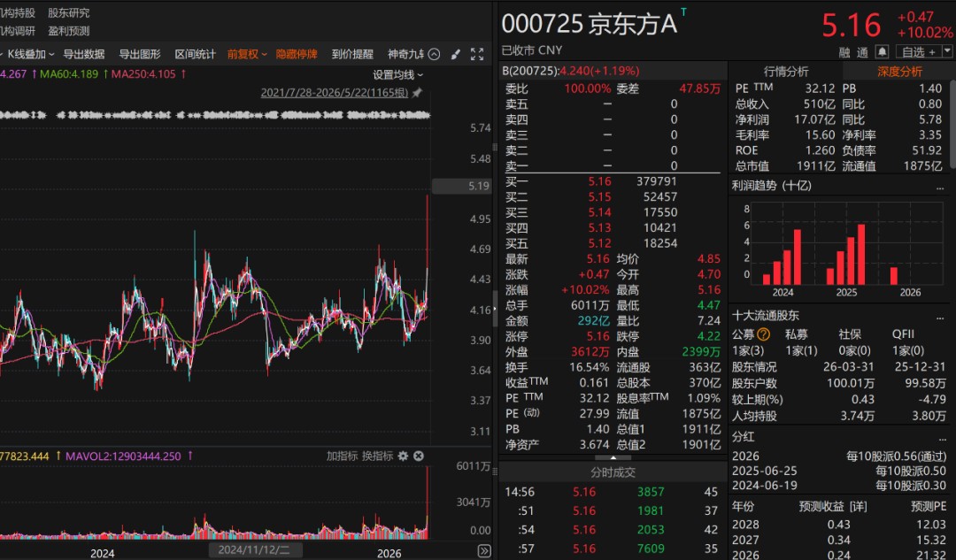Image resolution: width=956 pixels, height=560 pixels.
Task: Toggle 隐藏停牌 option
Action: [x=297, y=54]
